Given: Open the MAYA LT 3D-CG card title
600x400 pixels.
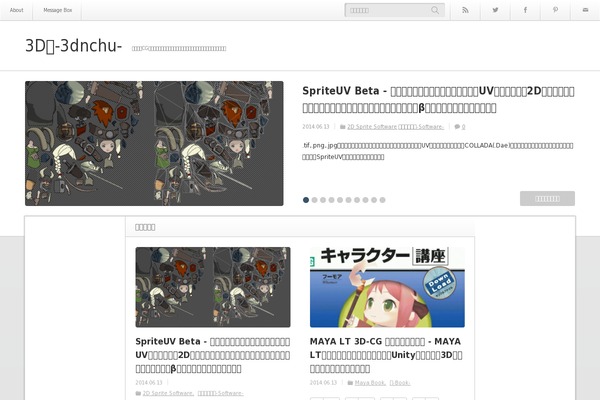Looking at the screenshot, I should [386, 355].
